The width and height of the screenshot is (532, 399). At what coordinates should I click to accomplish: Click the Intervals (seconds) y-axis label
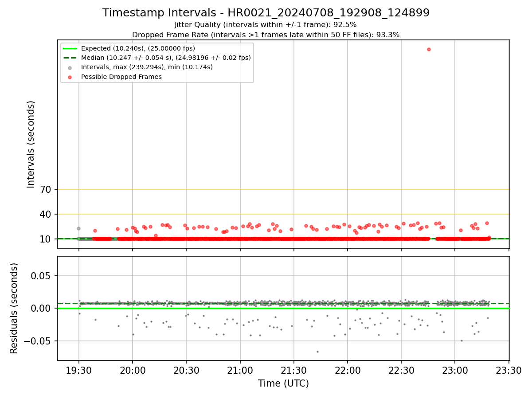[x=31, y=144]
